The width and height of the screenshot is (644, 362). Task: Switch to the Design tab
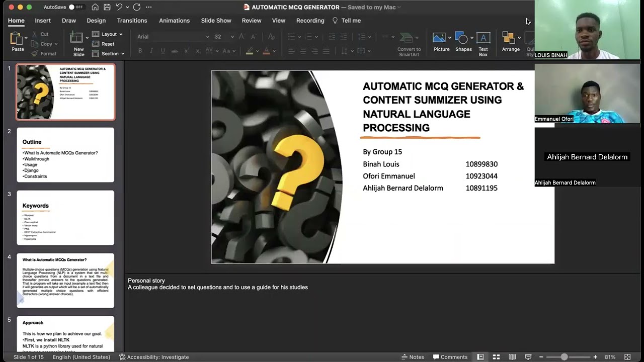tap(96, 21)
